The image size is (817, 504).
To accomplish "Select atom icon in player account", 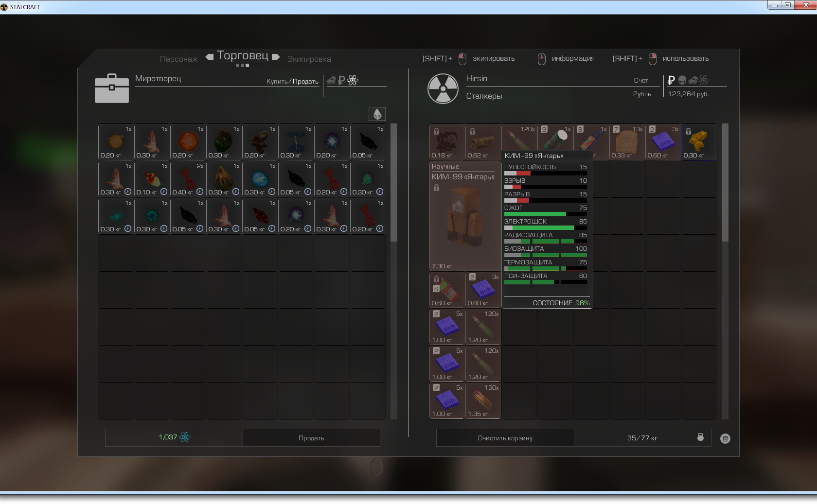I will pos(704,80).
